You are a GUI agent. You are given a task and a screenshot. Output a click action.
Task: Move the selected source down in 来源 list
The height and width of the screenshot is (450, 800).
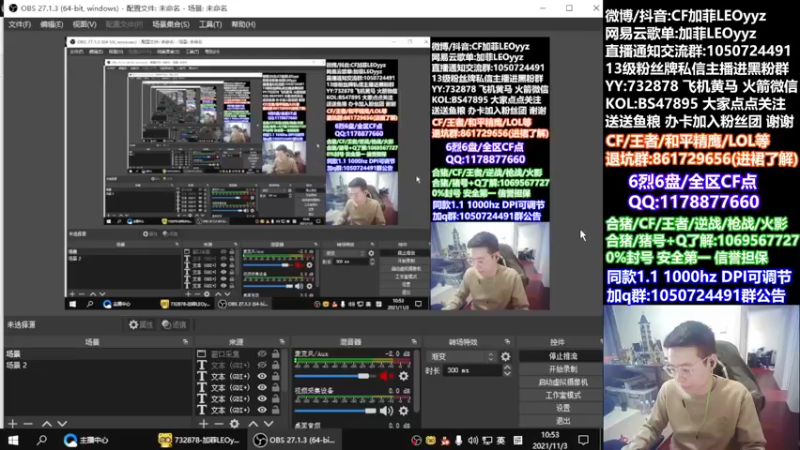(268, 423)
